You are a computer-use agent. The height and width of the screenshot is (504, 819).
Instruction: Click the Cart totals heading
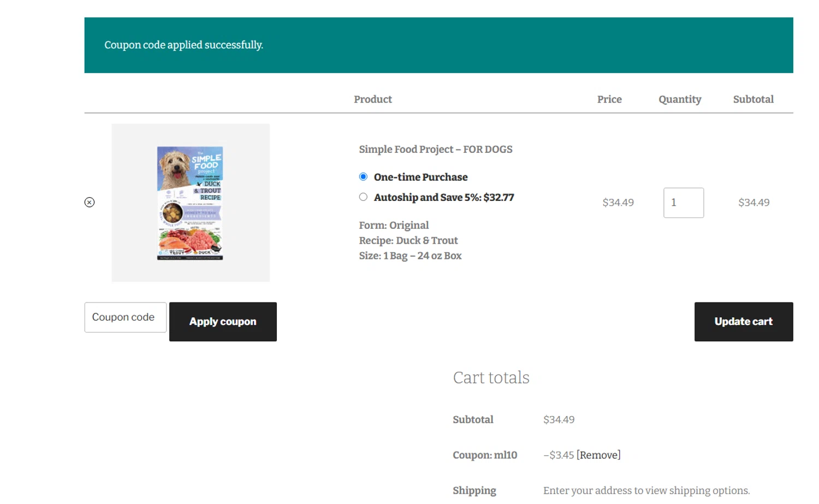pos(491,377)
